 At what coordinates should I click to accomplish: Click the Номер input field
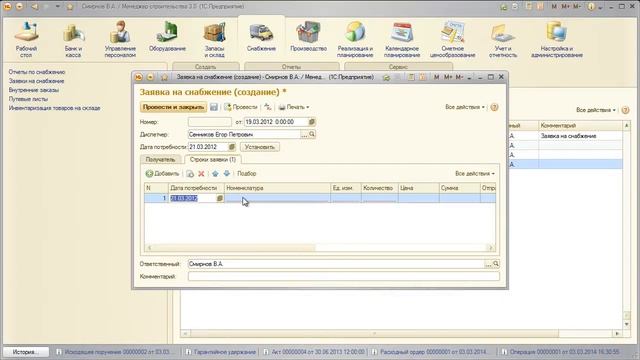click(x=209, y=122)
